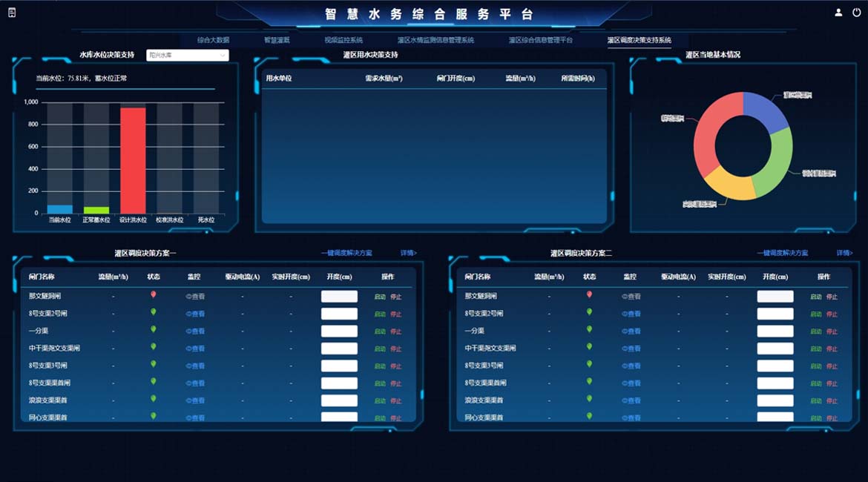This screenshot has width=868, height=482.
Task: Click 查看 monitor icon for 8号支渠2号闸 in plan one
Action: coord(195,314)
